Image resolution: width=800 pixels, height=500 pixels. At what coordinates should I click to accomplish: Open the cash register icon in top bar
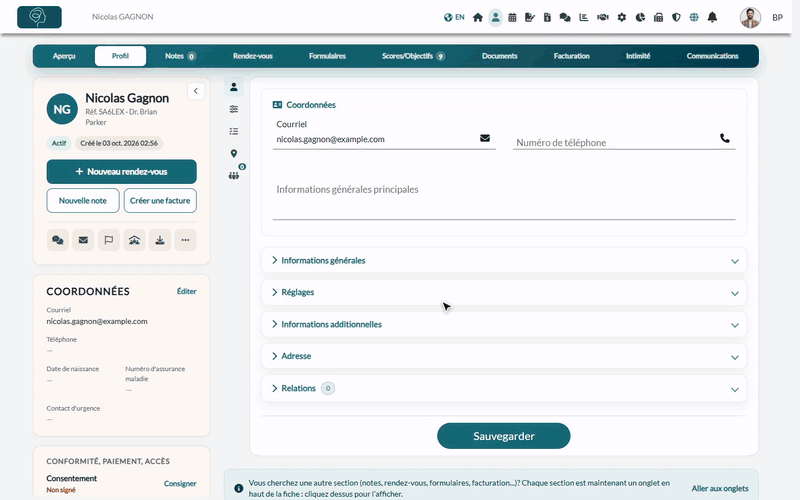coord(658,17)
